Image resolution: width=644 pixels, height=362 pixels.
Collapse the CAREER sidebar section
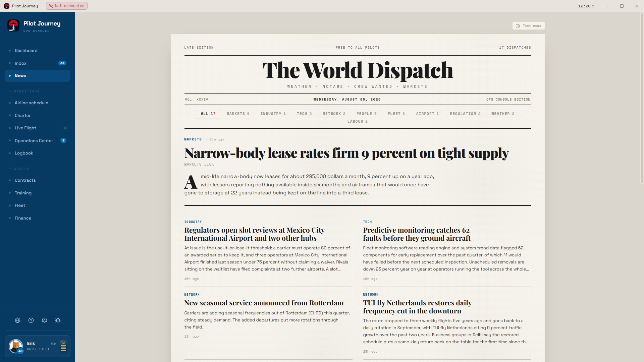point(19,169)
